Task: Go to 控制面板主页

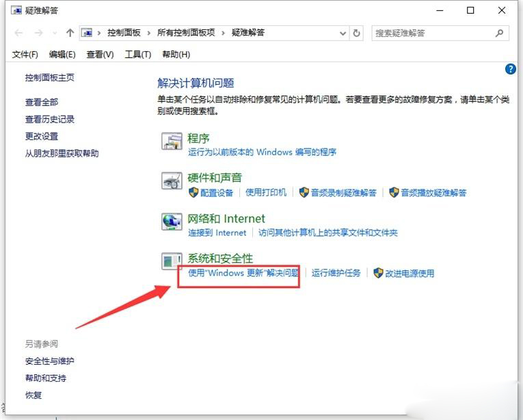Action: 50,78
